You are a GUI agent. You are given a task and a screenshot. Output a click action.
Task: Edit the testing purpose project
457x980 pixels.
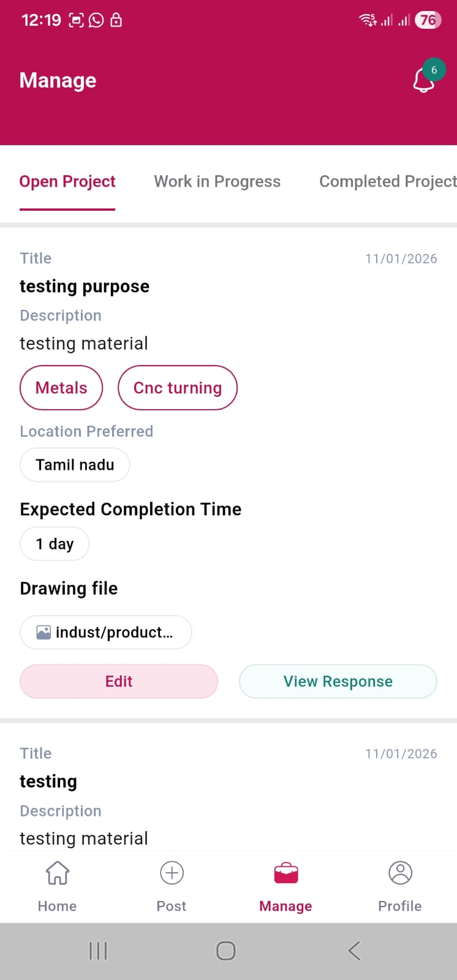119,682
